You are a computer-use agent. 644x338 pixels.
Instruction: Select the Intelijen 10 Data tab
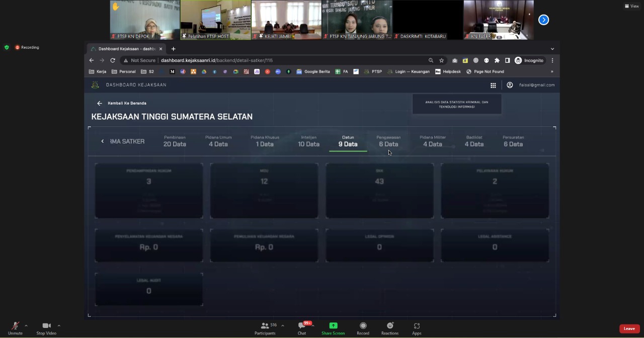(x=308, y=141)
